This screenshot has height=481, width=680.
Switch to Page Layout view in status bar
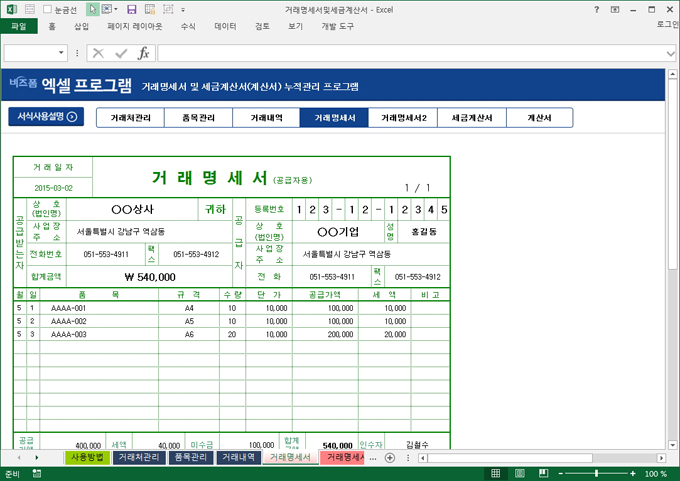(x=520, y=474)
